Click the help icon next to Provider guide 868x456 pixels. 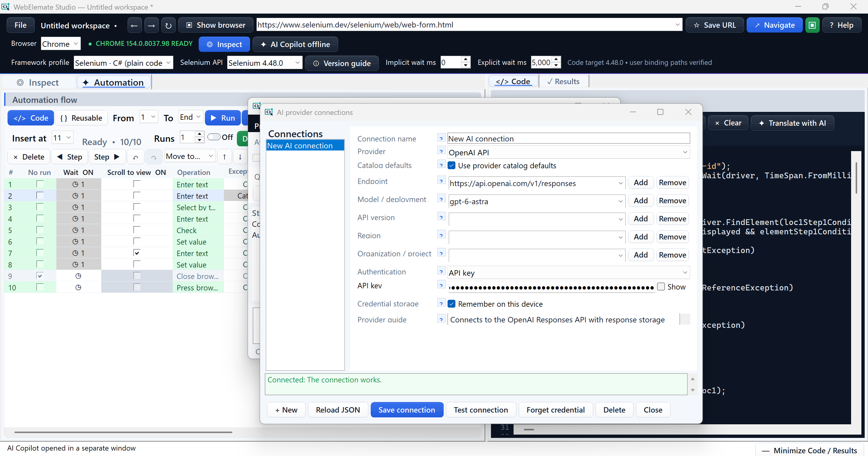point(441,319)
